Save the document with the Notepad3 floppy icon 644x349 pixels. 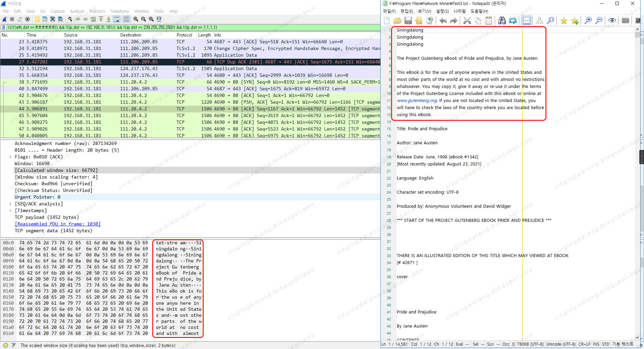point(408,20)
